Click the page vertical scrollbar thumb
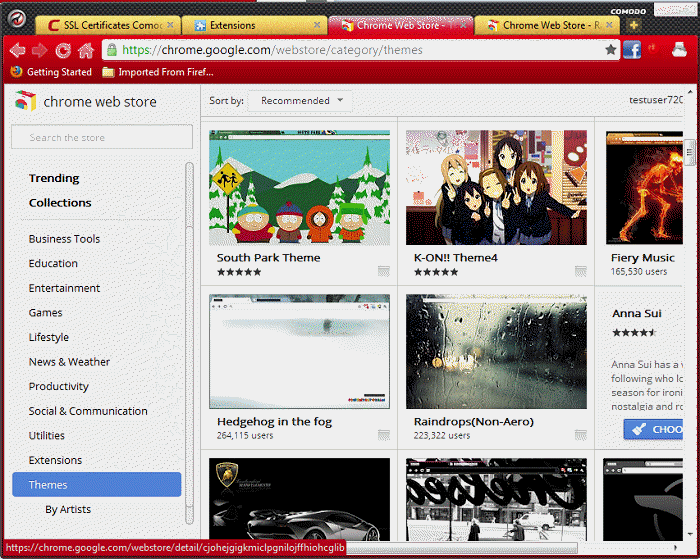 pos(690,153)
